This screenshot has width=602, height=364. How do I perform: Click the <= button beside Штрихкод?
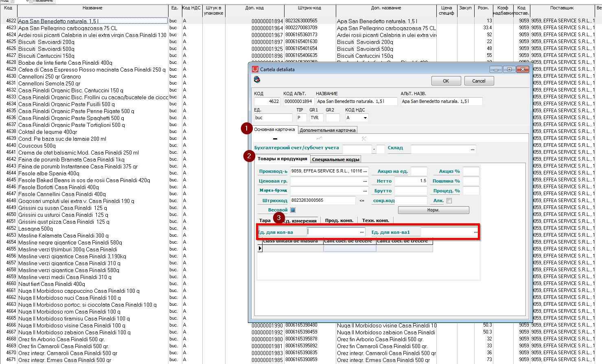tap(362, 201)
